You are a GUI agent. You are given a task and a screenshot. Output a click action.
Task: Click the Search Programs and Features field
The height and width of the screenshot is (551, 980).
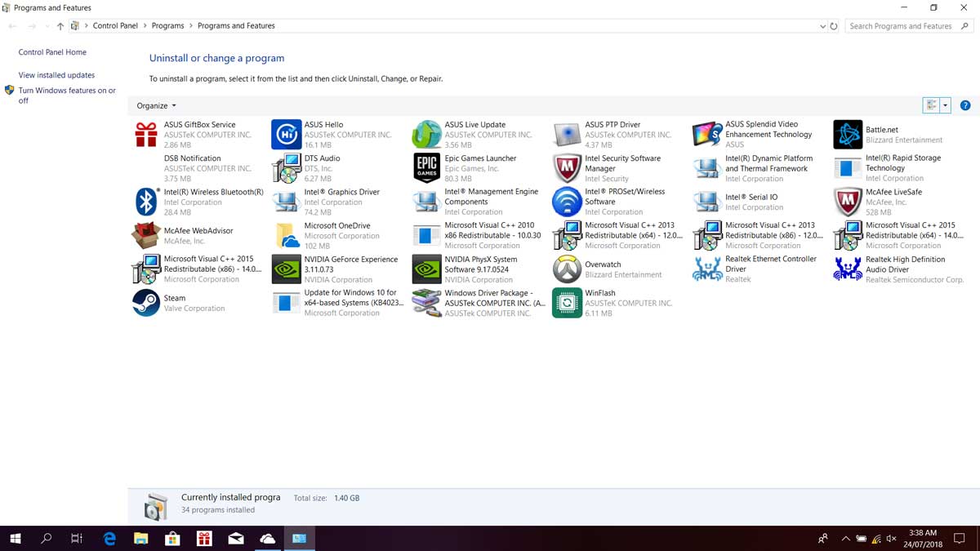click(x=906, y=26)
